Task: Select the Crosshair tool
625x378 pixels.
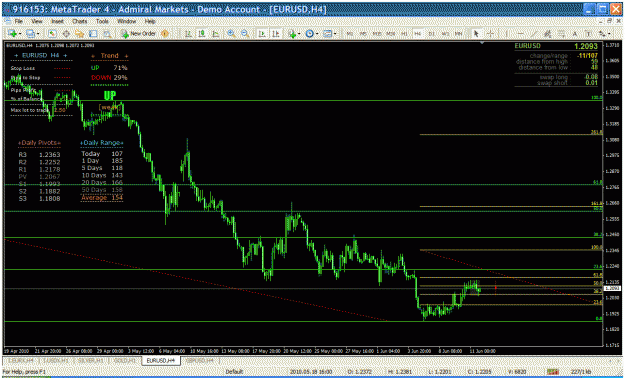Action: [x=490, y=34]
